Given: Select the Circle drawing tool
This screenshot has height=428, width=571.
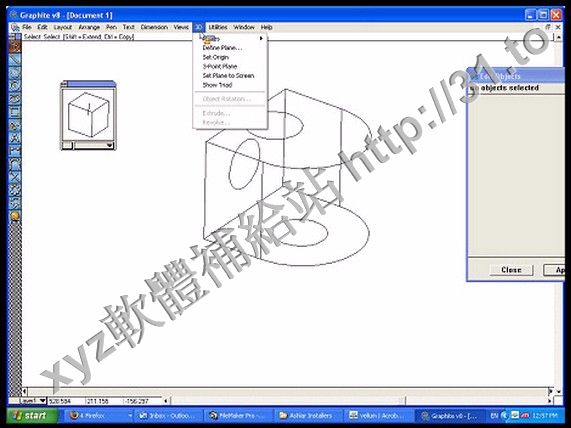Looking at the screenshot, I should click(x=15, y=85).
